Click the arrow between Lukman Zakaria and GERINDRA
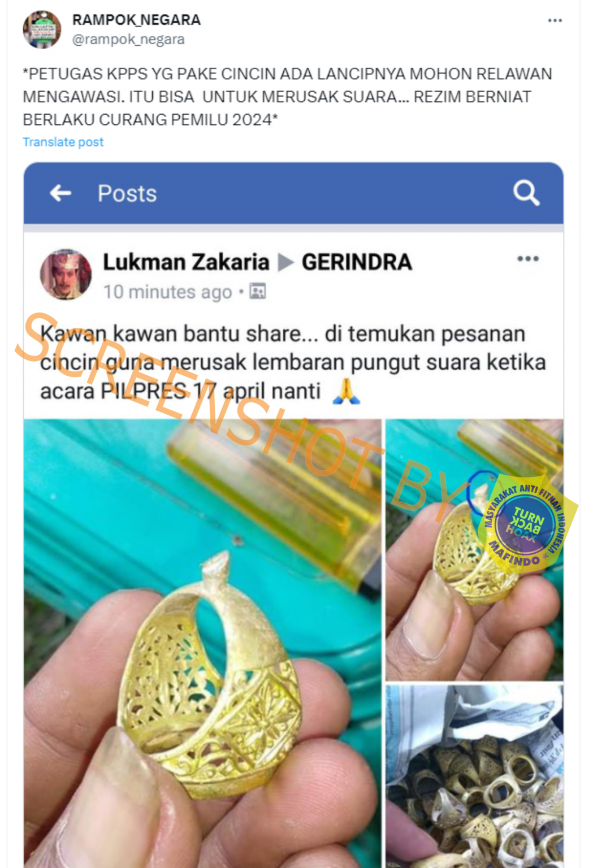Viewport: 593px width, 868px height. pyautogui.click(x=285, y=263)
